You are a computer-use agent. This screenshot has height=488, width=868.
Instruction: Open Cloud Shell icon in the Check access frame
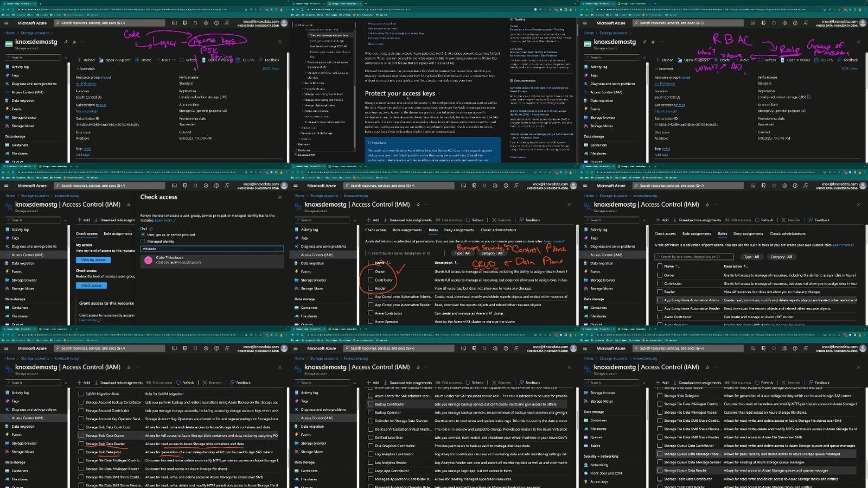click(x=174, y=186)
